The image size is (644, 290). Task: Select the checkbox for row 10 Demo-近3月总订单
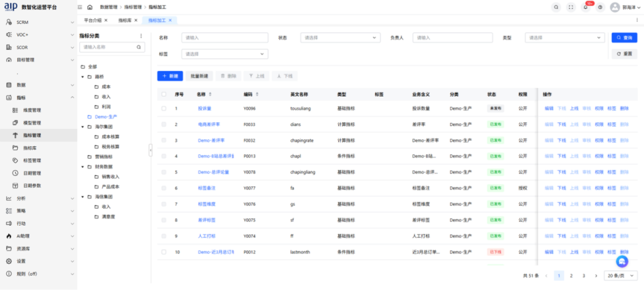click(164, 252)
